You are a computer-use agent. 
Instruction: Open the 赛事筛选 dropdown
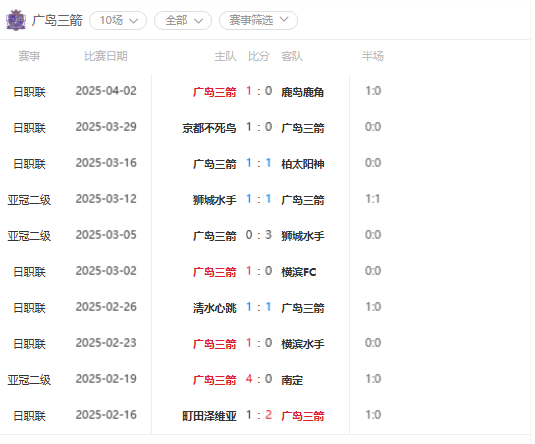pyautogui.click(x=258, y=20)
